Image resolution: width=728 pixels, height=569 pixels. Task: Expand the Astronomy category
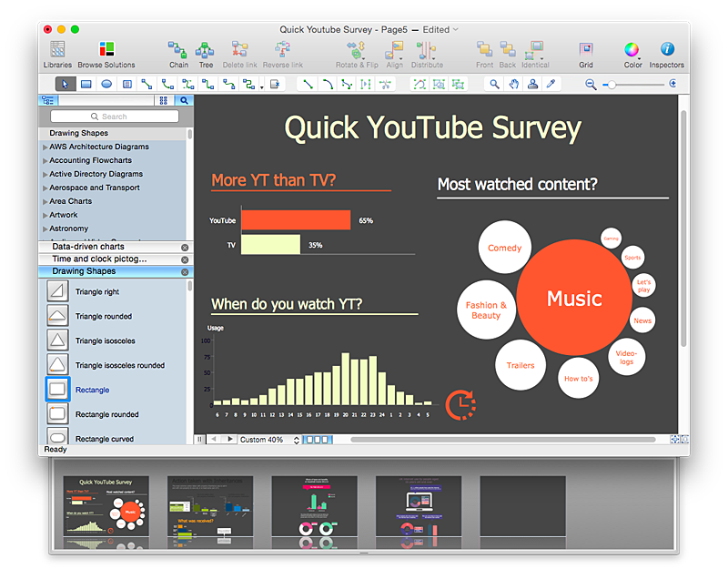coord(45,229)
